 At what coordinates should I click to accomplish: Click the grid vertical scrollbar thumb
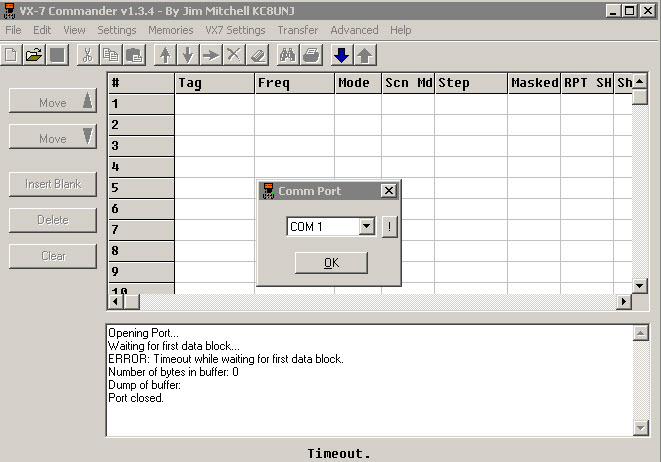pyautogui.click(x=640, y=97)
